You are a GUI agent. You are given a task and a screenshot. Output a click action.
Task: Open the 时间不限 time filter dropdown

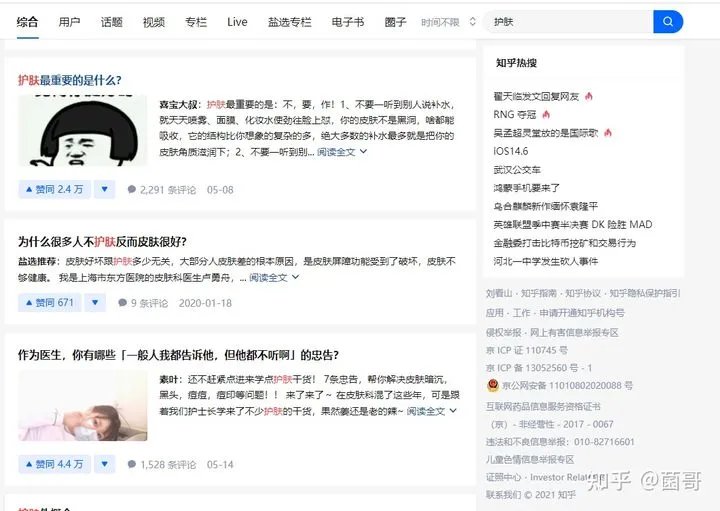[x=448, y=22]
